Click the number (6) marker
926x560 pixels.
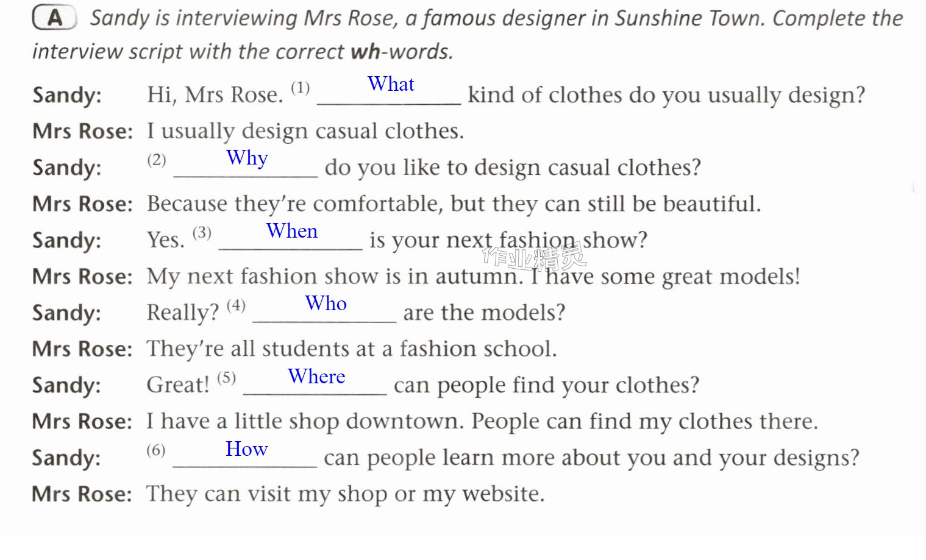156,450
